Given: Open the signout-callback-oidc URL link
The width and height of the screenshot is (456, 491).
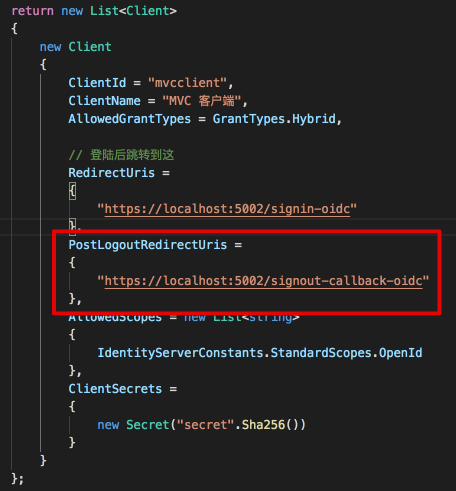Looking at the screenshot, I should click(x=263, y=281).
